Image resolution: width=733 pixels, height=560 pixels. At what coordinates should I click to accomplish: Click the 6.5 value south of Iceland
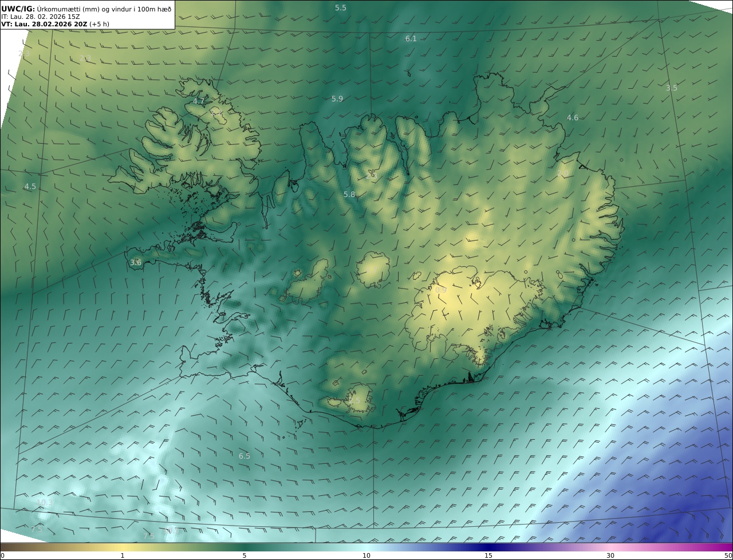245,456
